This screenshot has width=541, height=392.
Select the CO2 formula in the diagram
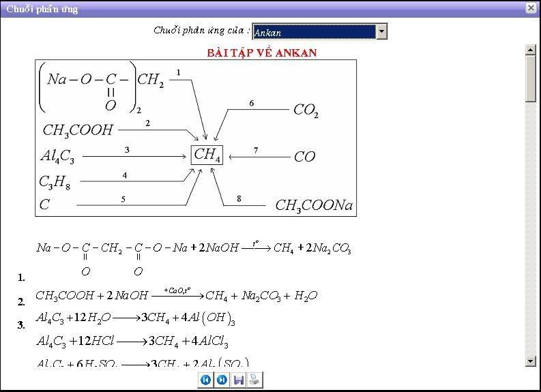click(306, 110)
